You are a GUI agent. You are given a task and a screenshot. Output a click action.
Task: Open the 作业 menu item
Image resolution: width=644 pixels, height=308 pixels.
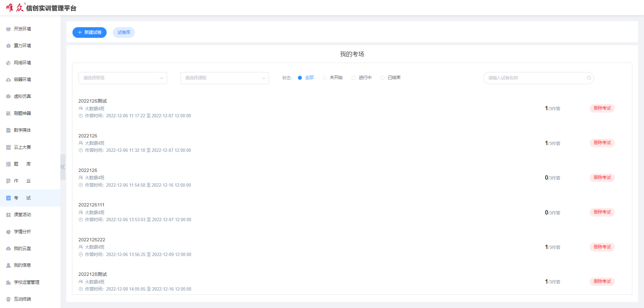[x=22, y=181]
